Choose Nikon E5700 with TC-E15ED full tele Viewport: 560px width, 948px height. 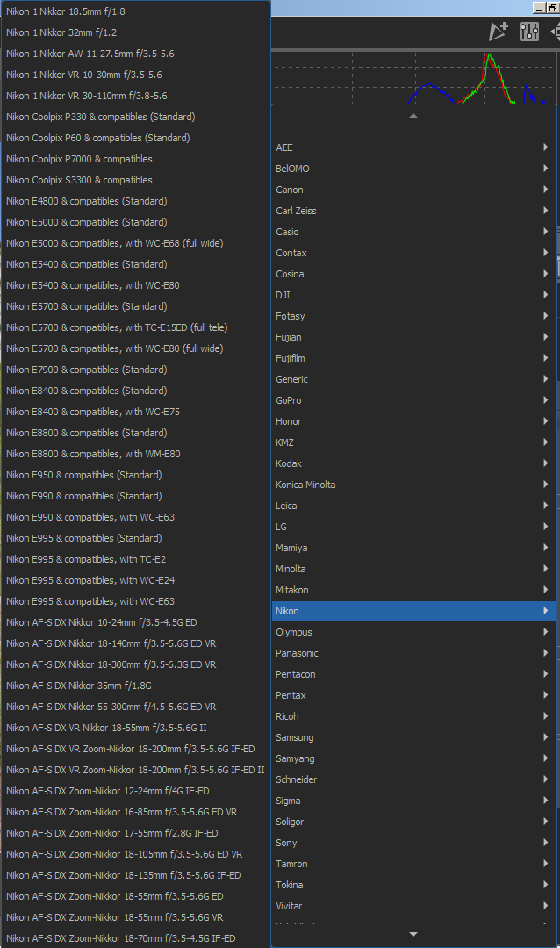[135, 327]
